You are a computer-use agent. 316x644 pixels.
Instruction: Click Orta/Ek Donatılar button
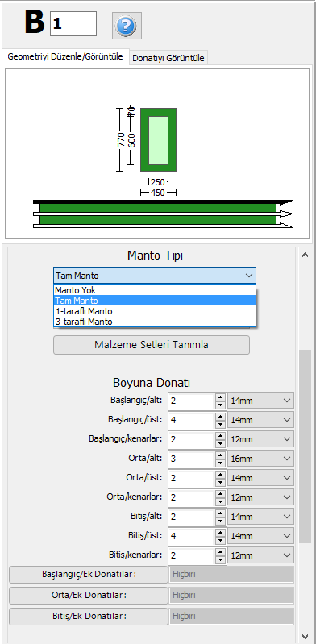coord(89,595)
